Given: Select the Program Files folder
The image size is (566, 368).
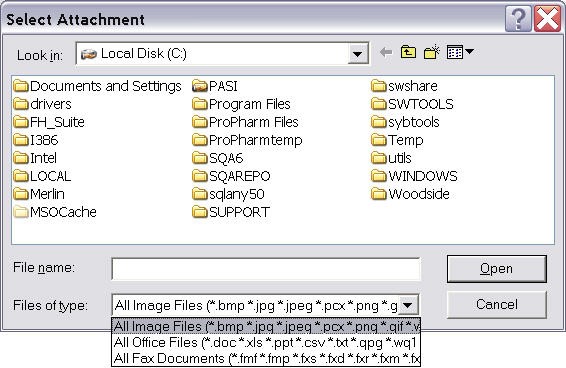Looking at the screenshot, I should 241,104.
